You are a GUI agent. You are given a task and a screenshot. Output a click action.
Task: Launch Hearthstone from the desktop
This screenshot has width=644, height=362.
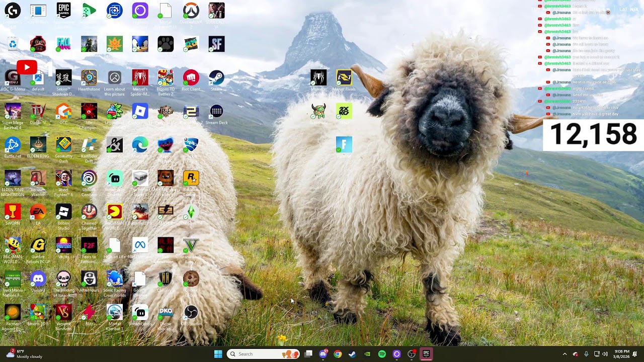point(89,81)
